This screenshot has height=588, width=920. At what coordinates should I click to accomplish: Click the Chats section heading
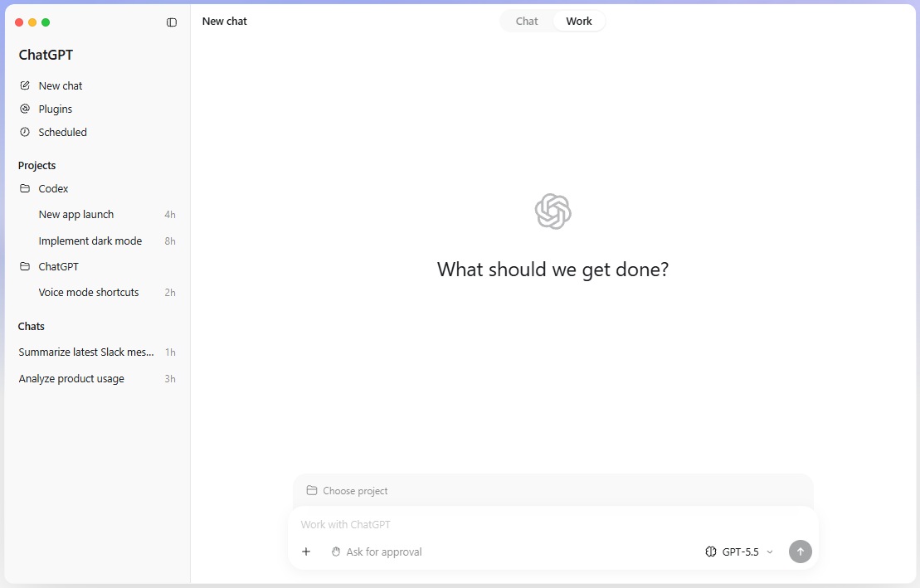[31, 326]
